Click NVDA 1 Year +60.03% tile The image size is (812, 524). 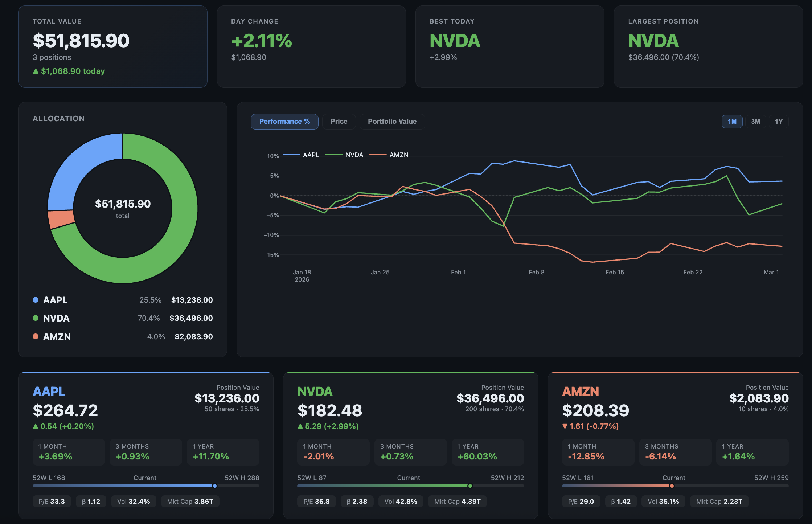488,452
